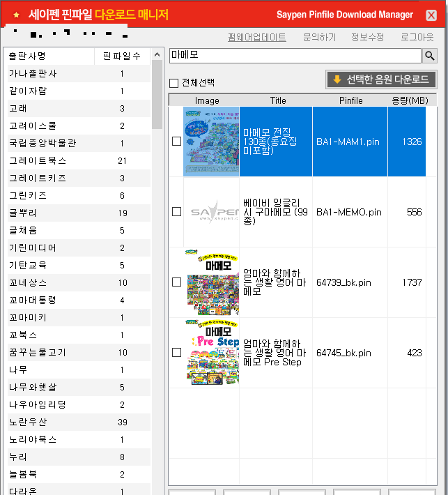This screenshot has height=495, width=448.
Task: Open the 정보수정 link
Action: pyautogui.click(x=368, y=37)
